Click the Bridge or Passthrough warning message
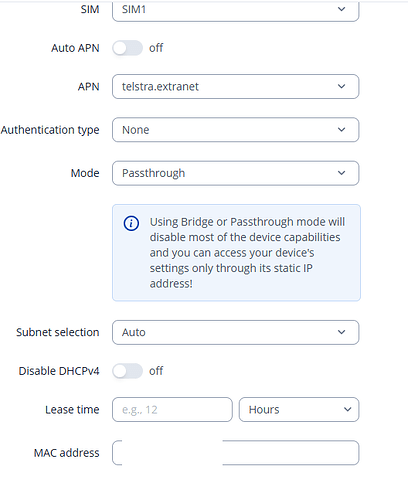Screen dimensions: 408x500 pos(236,253)
